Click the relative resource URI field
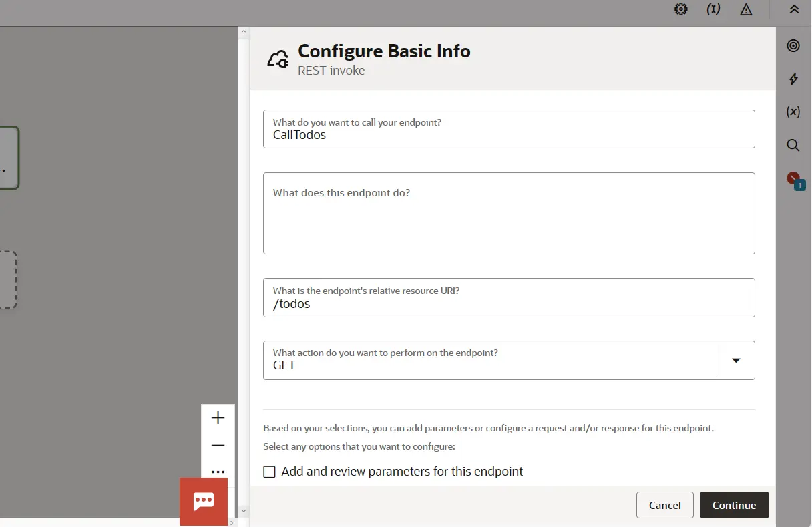This screenshot has width=812, height=527. click(508, 303)
